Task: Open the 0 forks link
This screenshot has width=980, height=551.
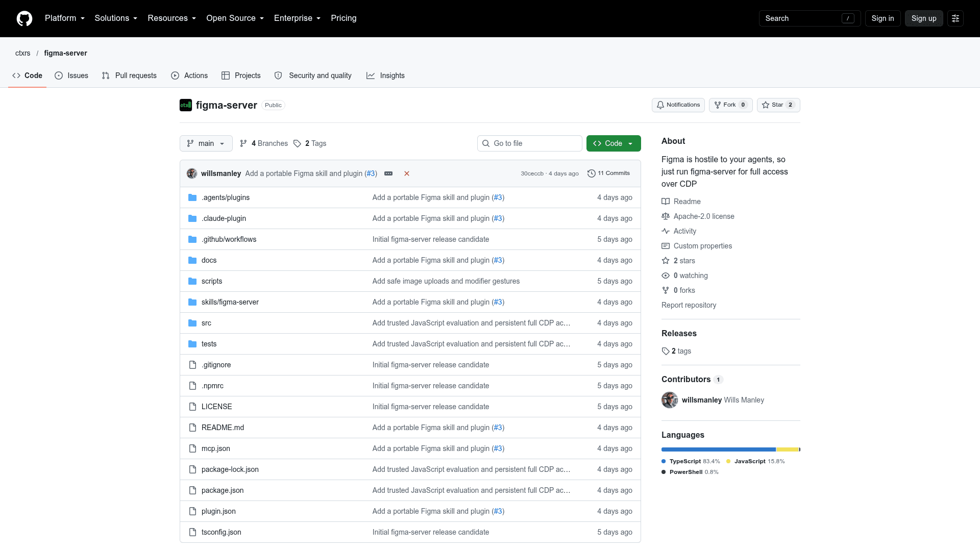Action: click(x=678, y=290)
